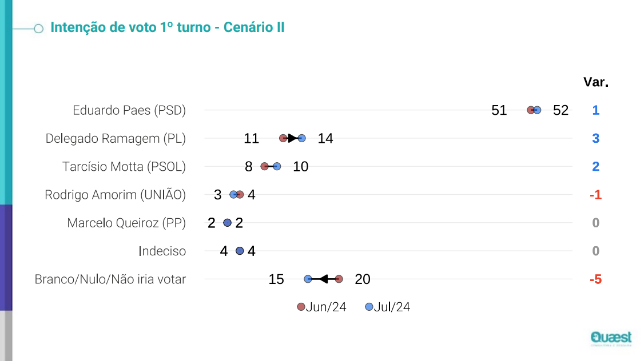Click the Jul/24 blue legend marker
Viewport: 644px width, 361px height.
pyautogui.click(x=369, y=307)
